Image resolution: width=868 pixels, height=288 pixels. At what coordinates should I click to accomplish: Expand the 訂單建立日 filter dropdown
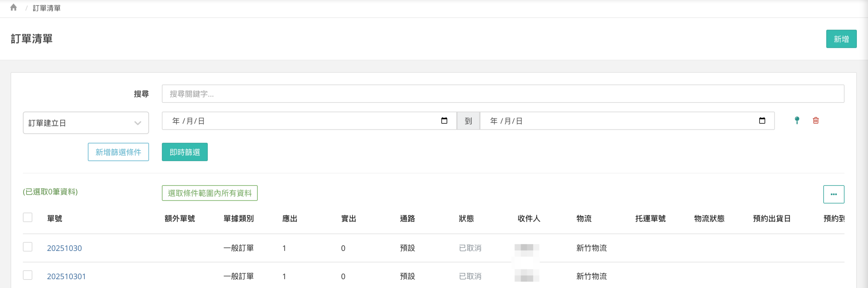pyautogui.click(x=85, y=123)
